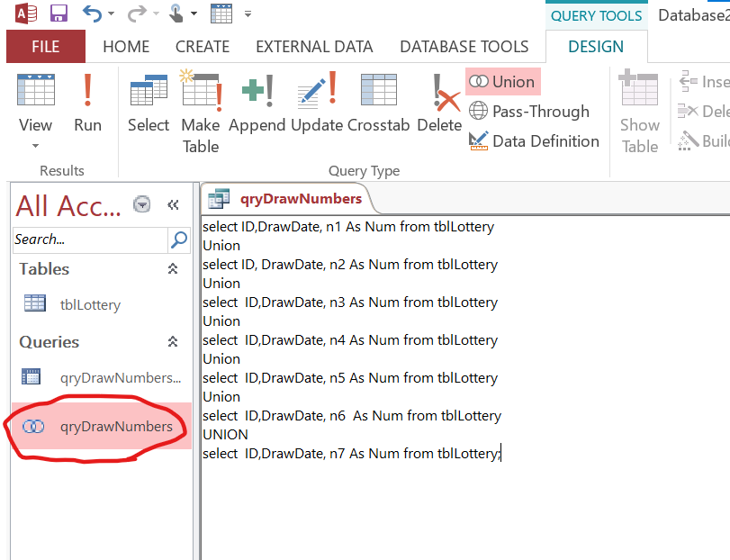Expand the View button dropdown arrow

35,146
